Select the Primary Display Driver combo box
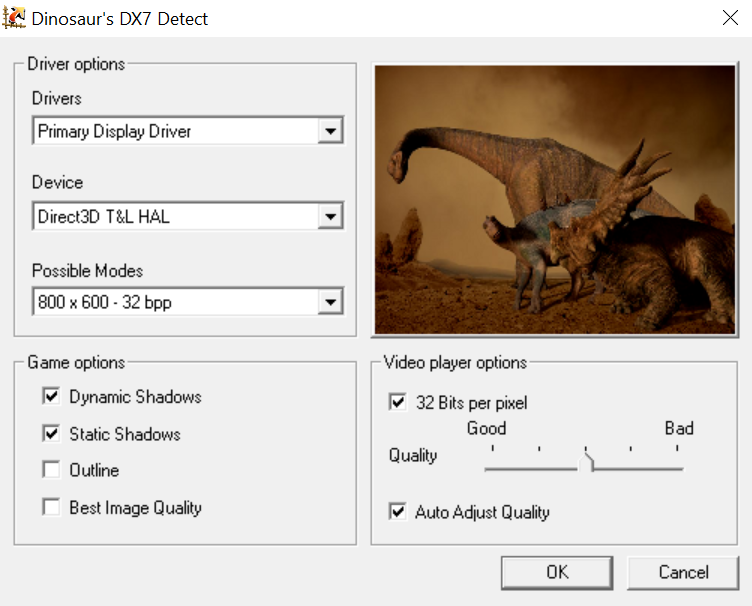The image size is (752, 606). (x=188, y=130)
